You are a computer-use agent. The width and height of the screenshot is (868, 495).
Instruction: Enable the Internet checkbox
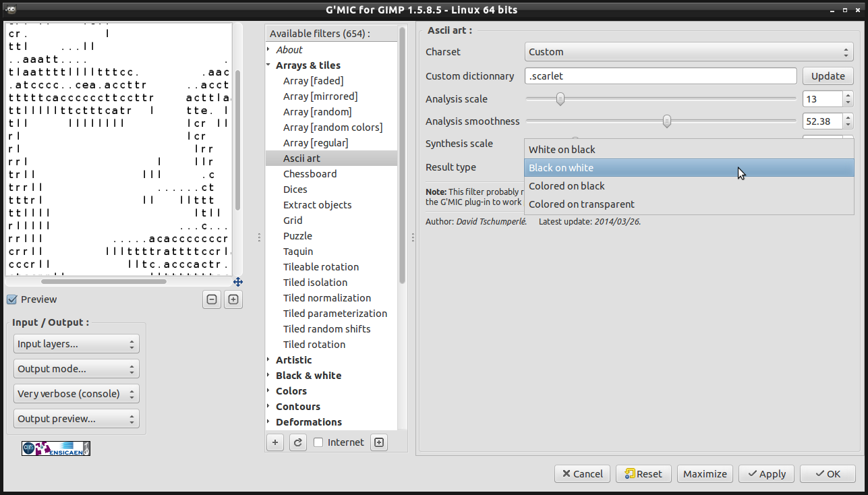319,442
